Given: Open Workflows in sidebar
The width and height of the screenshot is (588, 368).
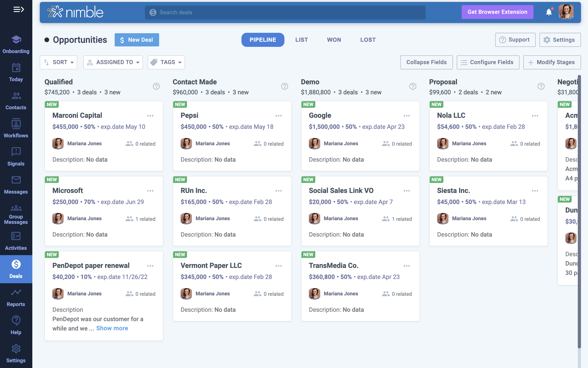Looking at the screenshot, I should point(16,129).
